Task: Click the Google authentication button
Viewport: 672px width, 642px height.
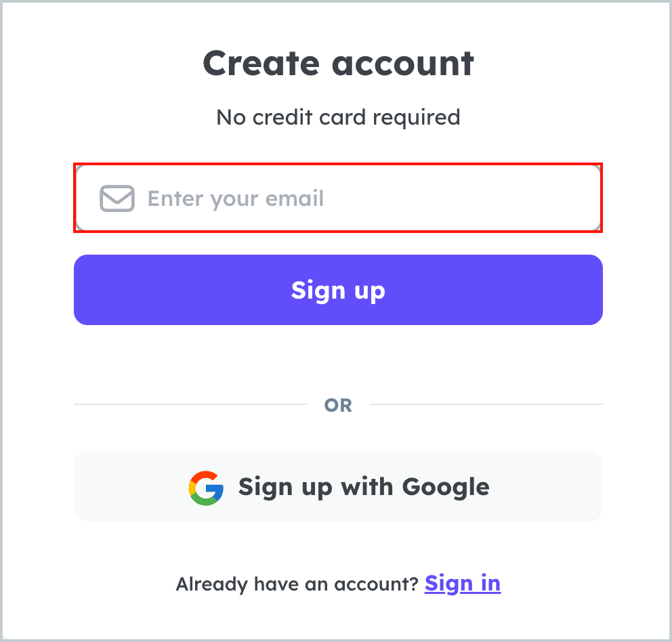Action: coord(338,486)
